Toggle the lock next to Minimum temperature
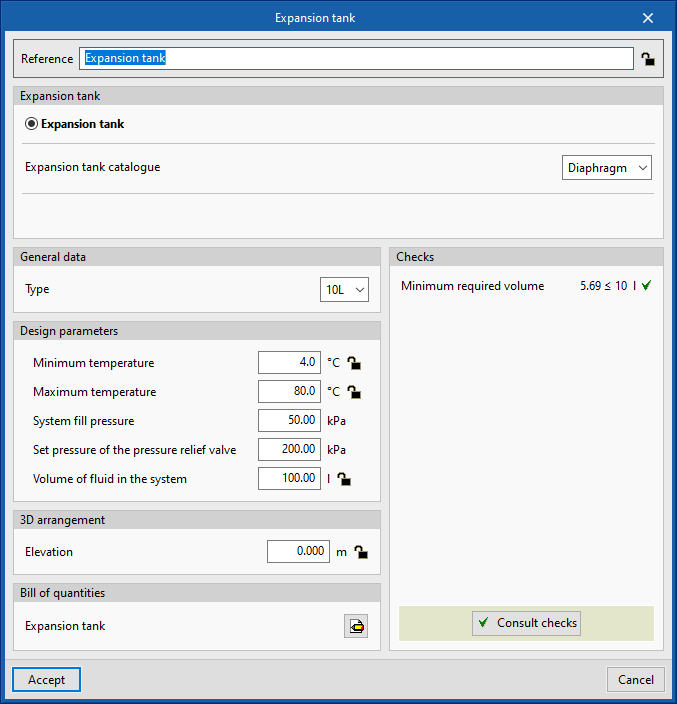Viewport: 677px width, 704px height. coord(353,363)
